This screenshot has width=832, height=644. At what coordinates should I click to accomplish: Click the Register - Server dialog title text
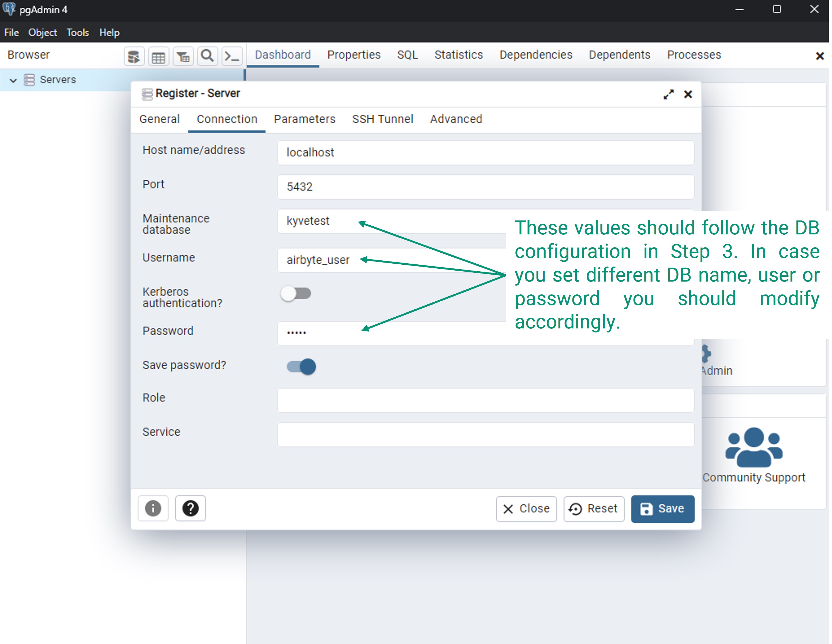pyautogui.click(x=198, y=93)
